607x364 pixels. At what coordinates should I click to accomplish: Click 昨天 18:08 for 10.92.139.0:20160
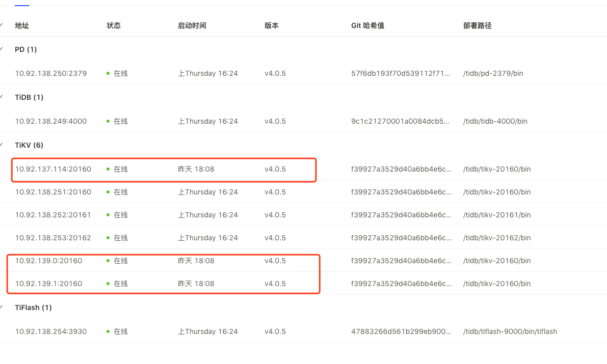pyautogui.click(x=196, y=261)
